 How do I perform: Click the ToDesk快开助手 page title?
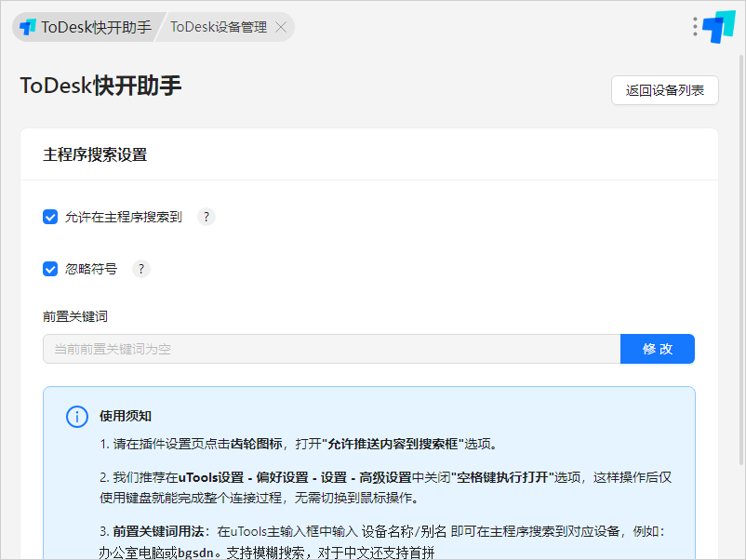point(100,87)
